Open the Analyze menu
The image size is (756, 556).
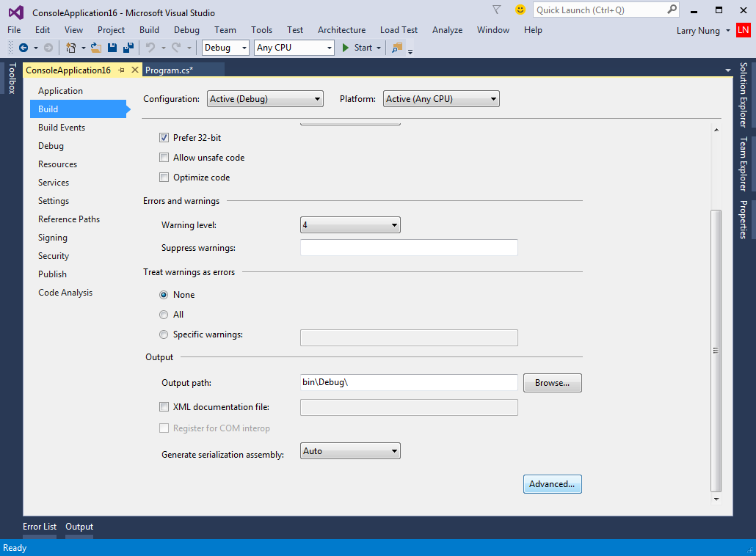pyautogui.click(x=447, y=30)
